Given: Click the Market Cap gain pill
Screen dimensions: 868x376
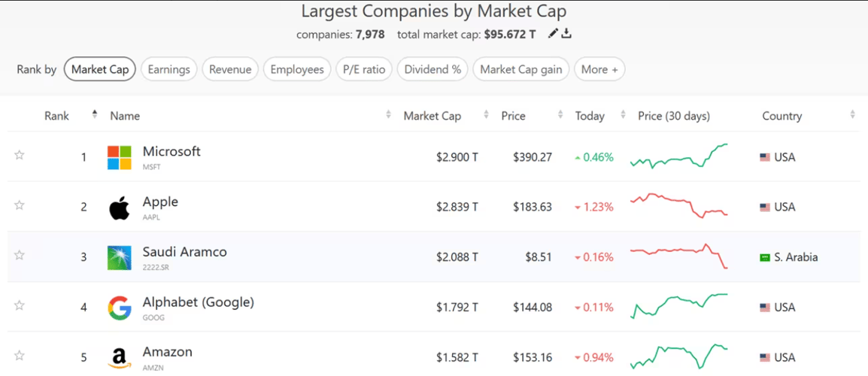Looking at the screenshot, I should click(520, 69).
